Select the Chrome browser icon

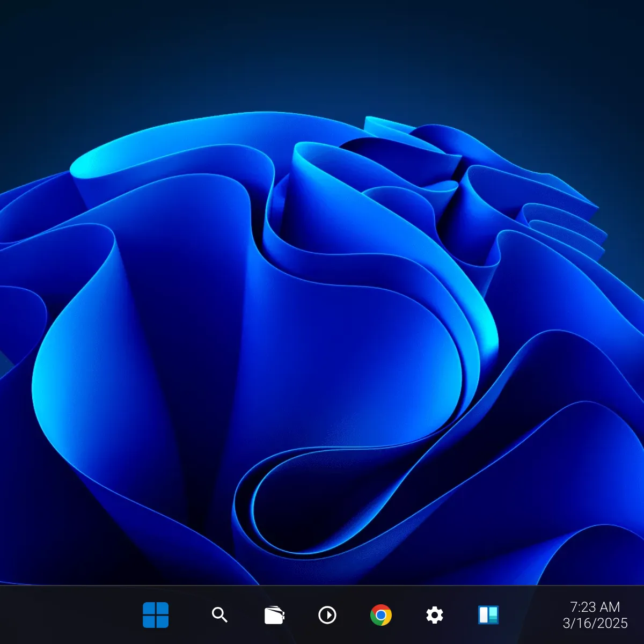[x=382, y=615]
